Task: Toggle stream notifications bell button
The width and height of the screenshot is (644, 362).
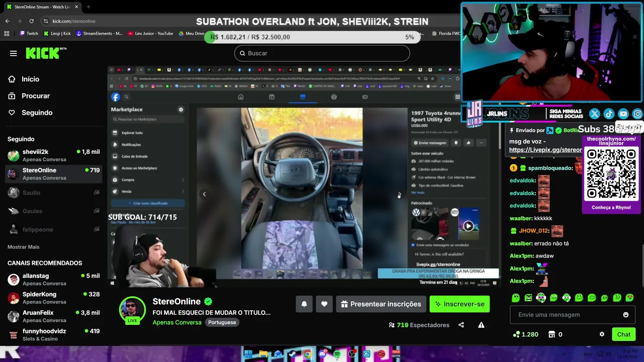Action: pyautogui.click(x=304, y=304)
